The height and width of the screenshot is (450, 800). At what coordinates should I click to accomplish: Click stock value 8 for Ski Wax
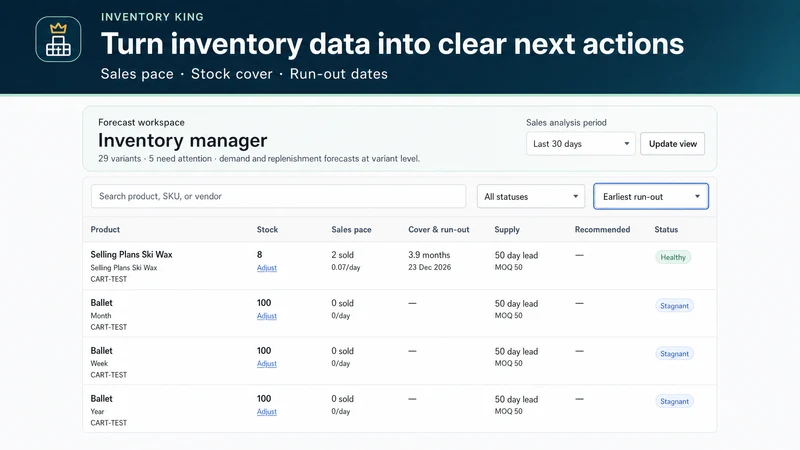click(x=260, y=255)
